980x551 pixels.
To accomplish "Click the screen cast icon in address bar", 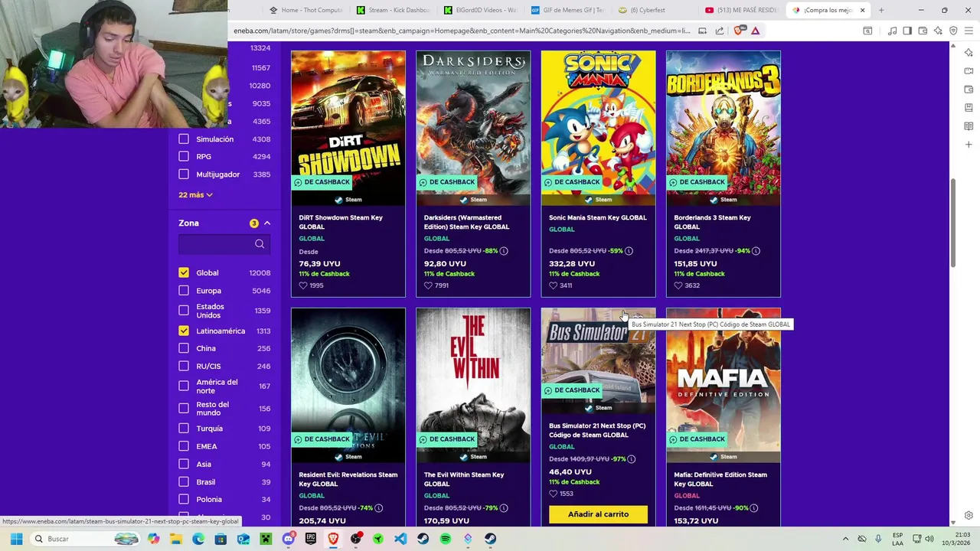I will point(702,31).
